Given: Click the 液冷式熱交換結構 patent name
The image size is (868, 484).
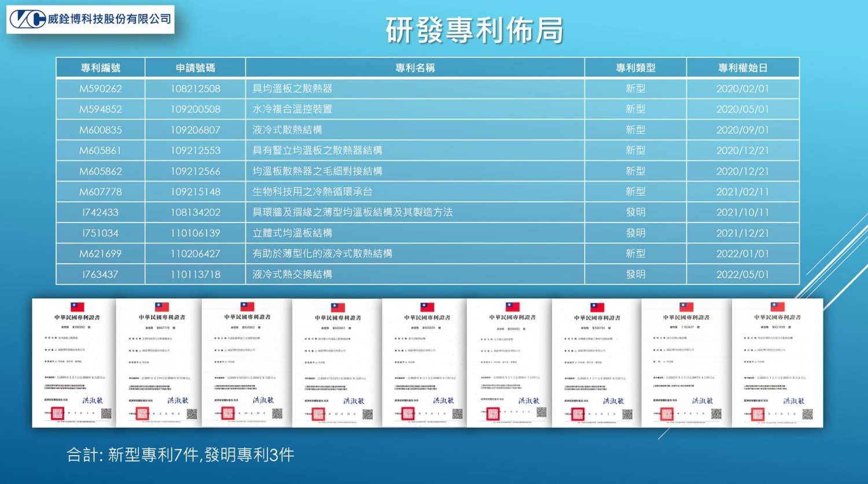Looking at the screenshot, I should (x=292, y=274).
